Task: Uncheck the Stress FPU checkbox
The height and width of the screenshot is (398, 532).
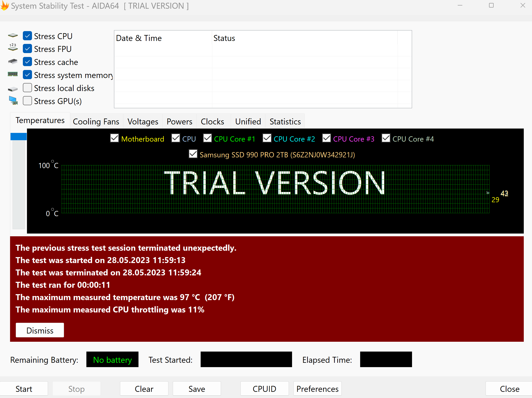Action: [27, 49]
